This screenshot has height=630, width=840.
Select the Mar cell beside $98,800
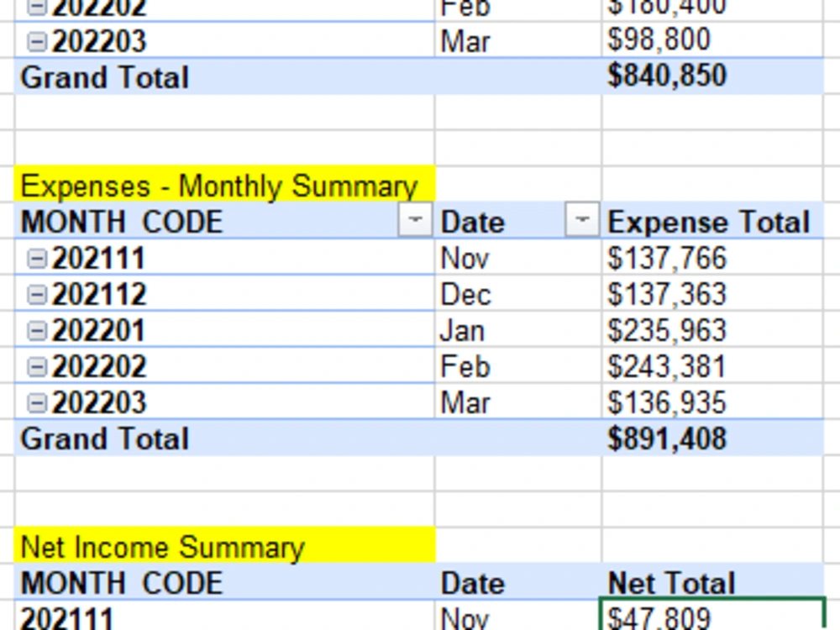pos(518,40)
